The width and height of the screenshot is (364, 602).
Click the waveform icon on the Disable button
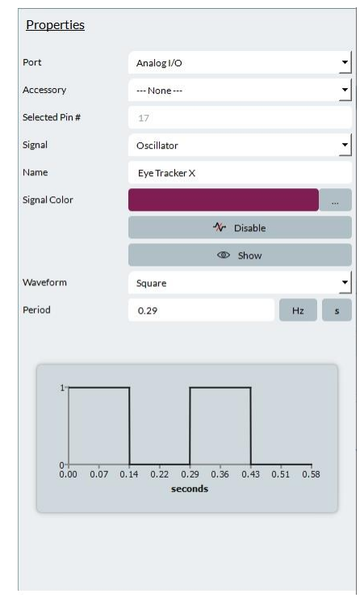220,227
